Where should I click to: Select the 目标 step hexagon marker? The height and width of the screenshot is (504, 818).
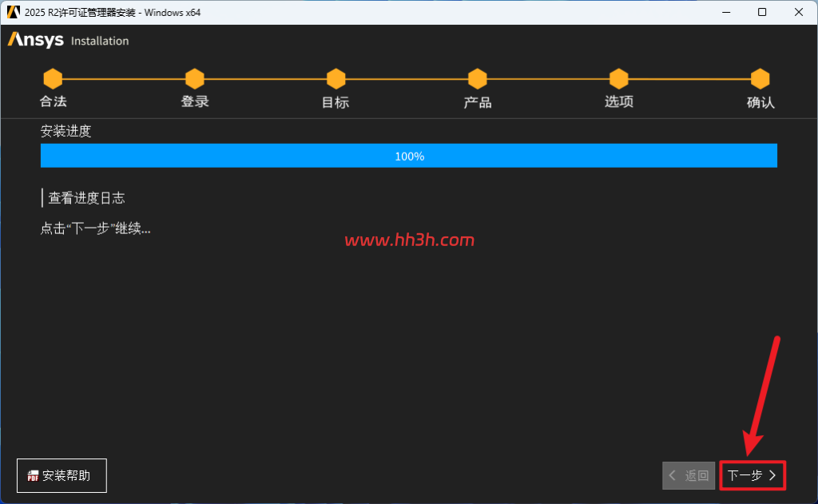pos(336,79)
